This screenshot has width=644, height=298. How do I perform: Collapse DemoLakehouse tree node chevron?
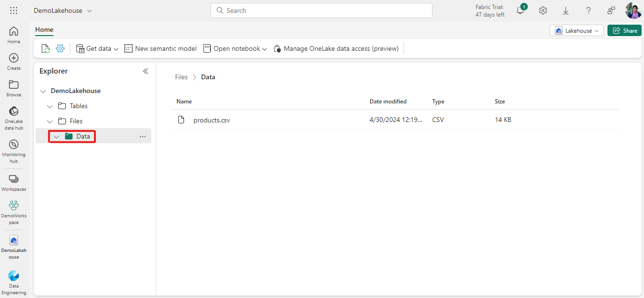44,91
